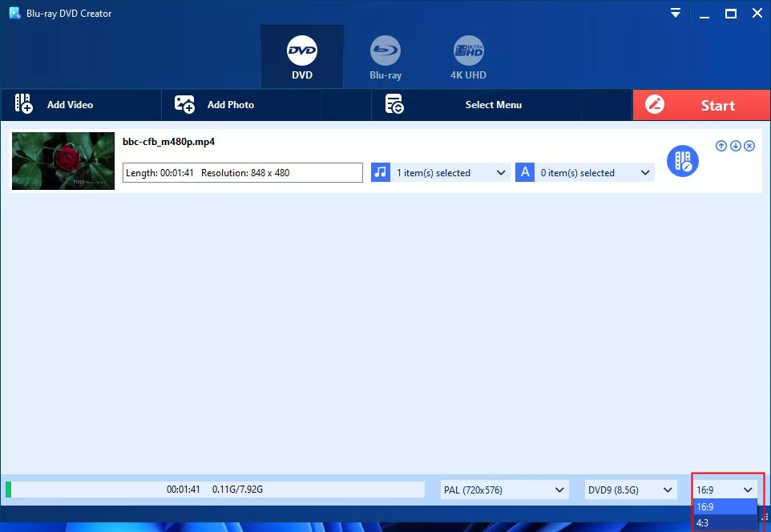Open the DVD9 (8.5G) disc size dropdown
Viewport: 771px width, 532px height.
coord(630,490)
